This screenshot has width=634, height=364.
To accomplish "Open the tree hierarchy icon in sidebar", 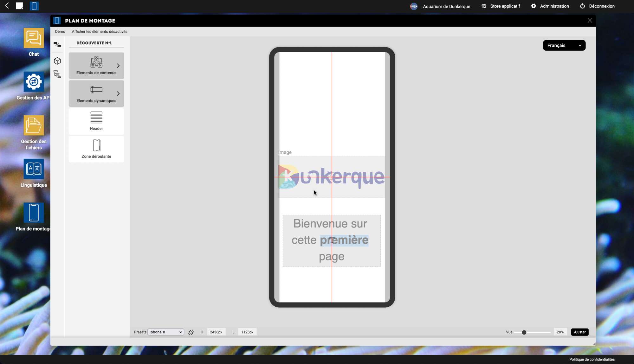I will point(57,74).
